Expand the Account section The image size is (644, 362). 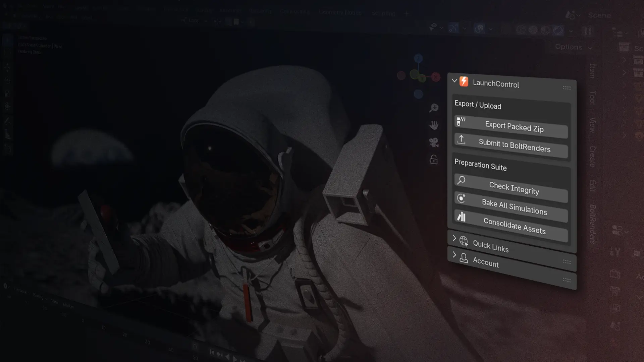coord(454,255)
